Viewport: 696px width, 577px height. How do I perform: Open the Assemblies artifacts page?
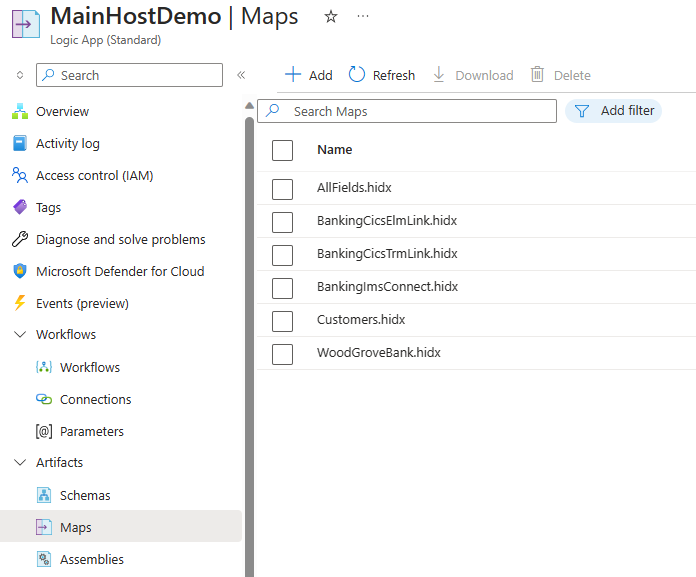(92, 559)
